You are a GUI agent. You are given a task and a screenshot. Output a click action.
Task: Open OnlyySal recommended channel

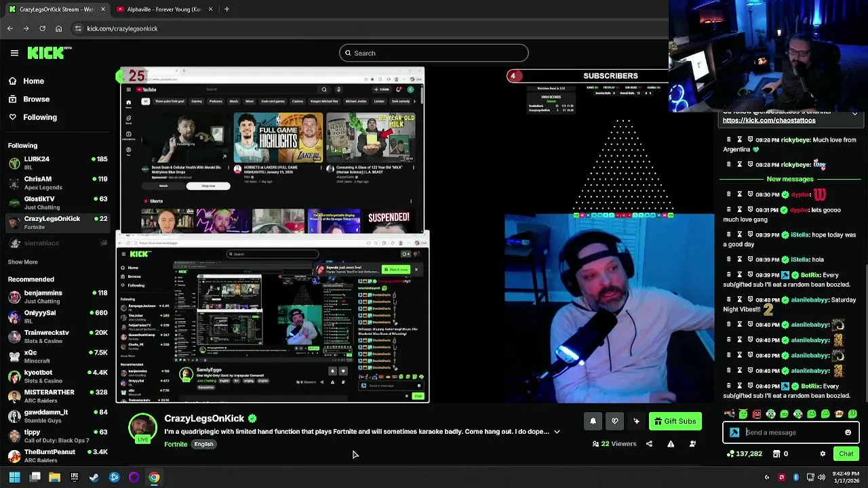[58, 317]
